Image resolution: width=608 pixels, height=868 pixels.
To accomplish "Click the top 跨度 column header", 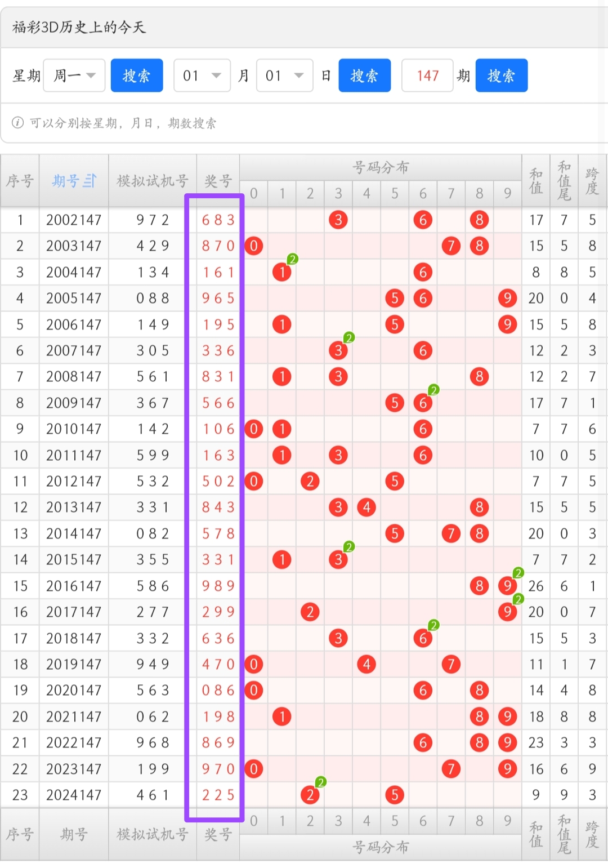I will (x=592, y=181).
